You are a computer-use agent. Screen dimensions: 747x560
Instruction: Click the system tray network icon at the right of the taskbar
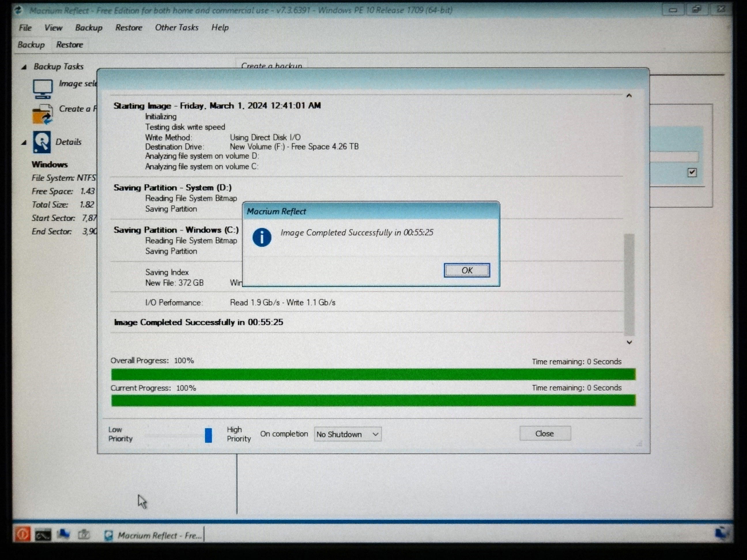pos(722,533)
